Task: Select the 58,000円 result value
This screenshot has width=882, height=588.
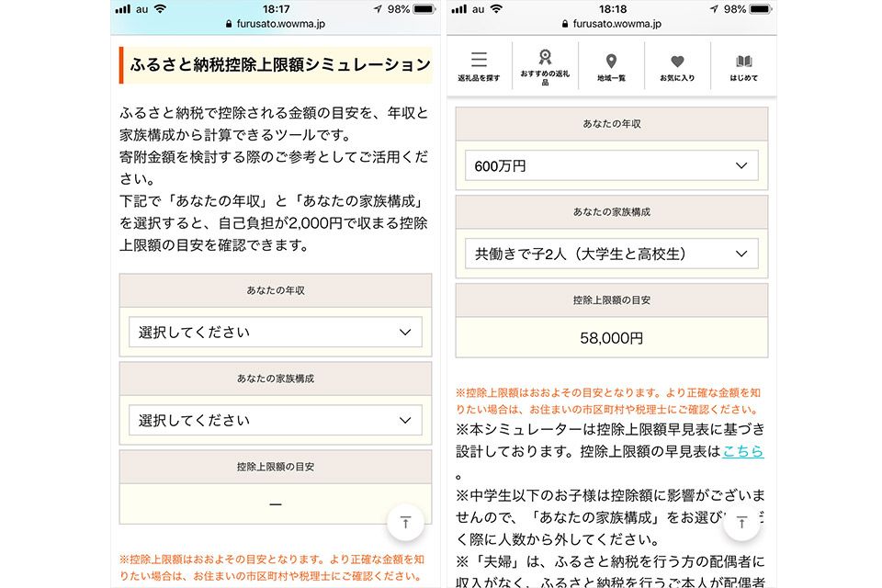Action: (612, 337)
